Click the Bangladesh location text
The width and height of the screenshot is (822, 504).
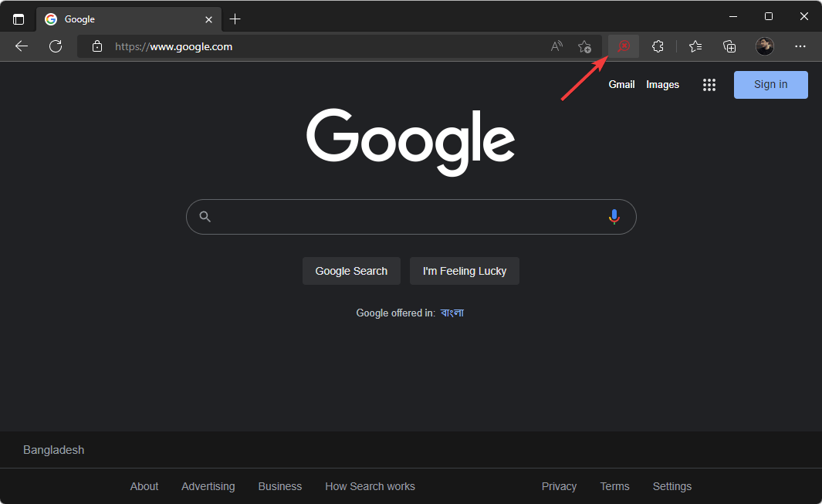(x=53, y=450)
